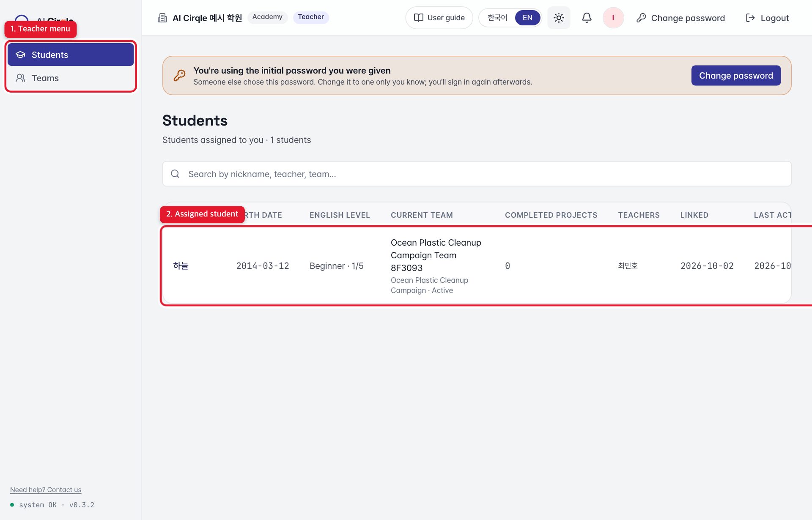The image size is (812, 520).
Task: Open the user avatar "I"
Action: (613, 18)
